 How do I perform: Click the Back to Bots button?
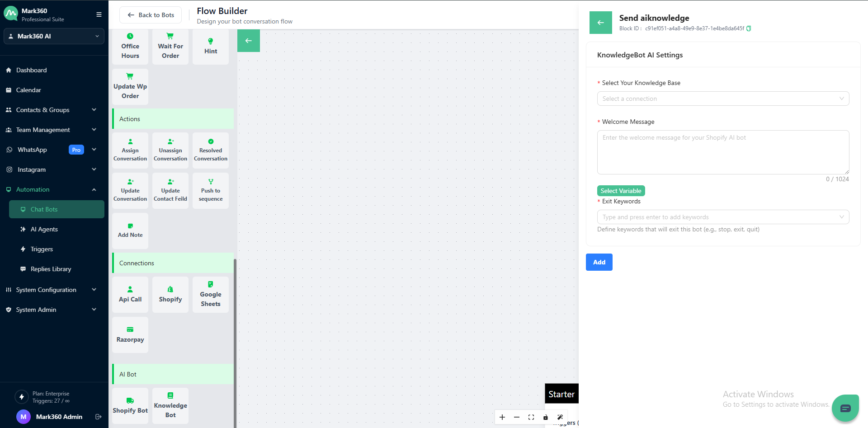151,15
